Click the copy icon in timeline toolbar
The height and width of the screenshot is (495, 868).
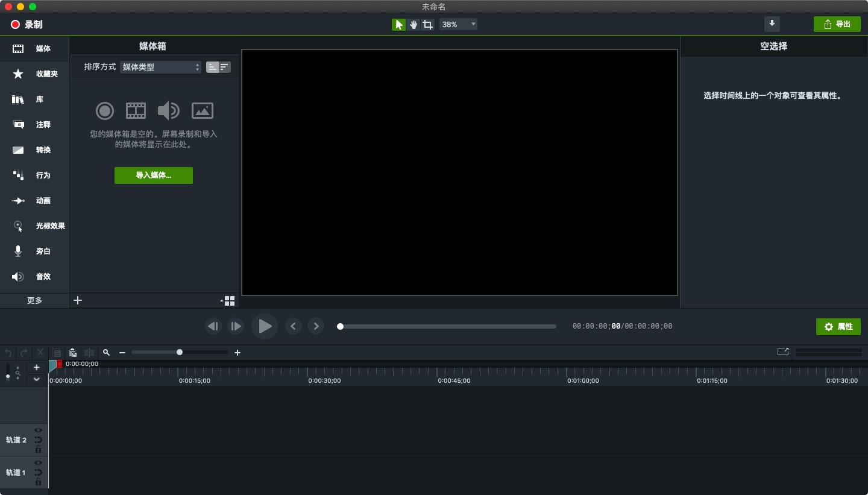pyautogui.click(x=57, y=353)
